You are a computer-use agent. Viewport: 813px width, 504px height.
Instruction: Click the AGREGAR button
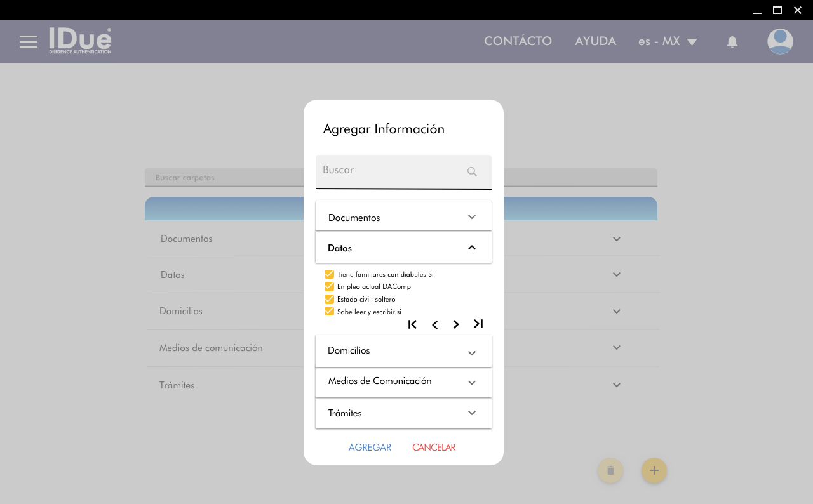[370, 448]
